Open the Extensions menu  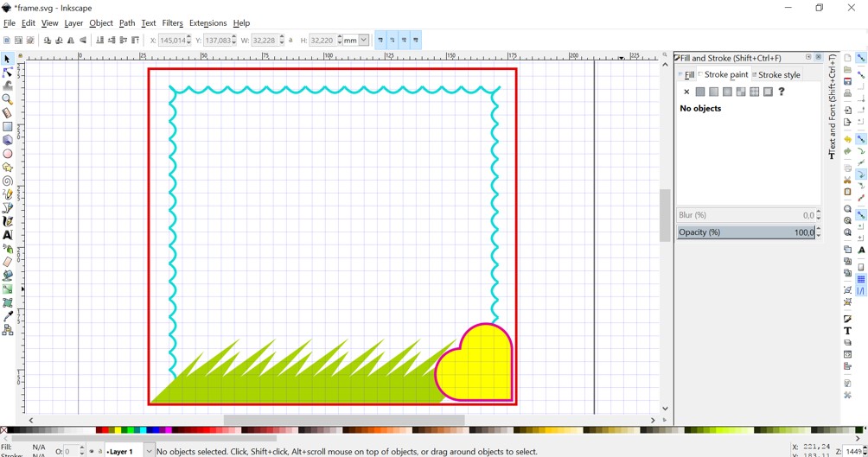point(208,22)
